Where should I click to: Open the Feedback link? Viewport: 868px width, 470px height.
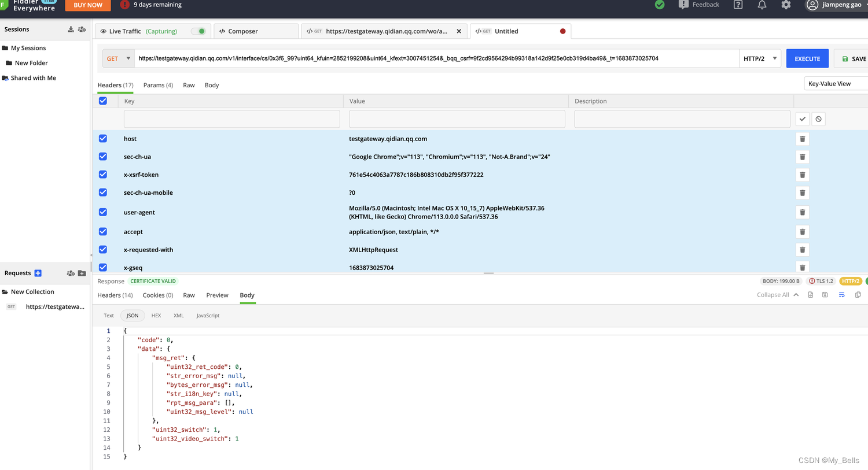[x=699, y=5]
